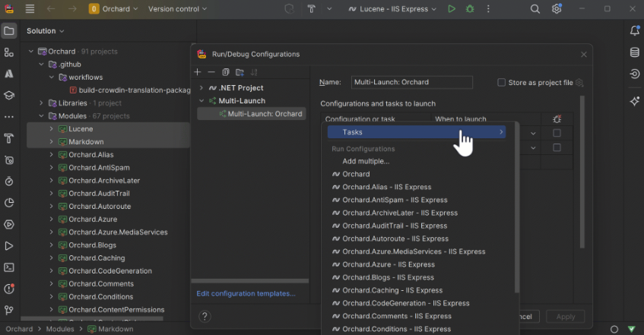Open the Notifications bell icon
The width and height of the screenshot is (644, 335).
[x=634, y=31]
